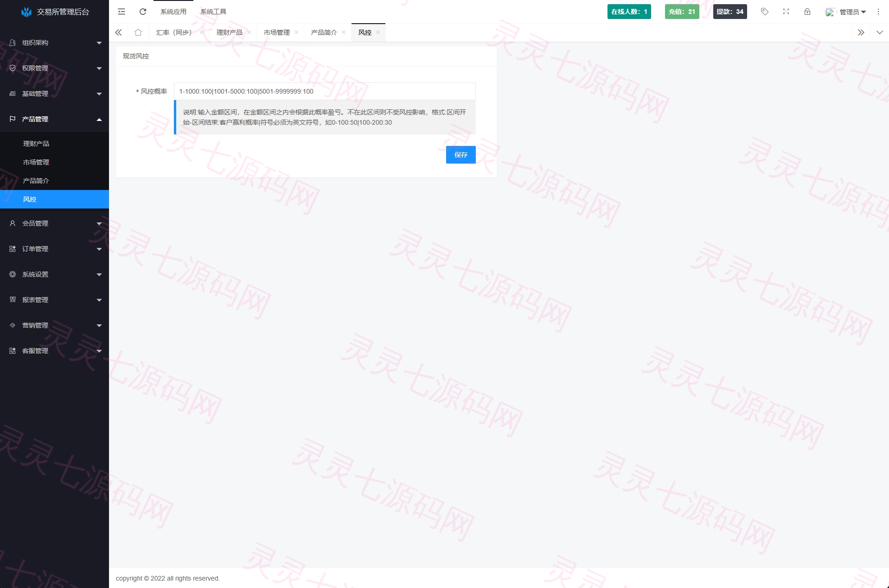
Task: Click the lock screen icon
Action: point(807,12)
